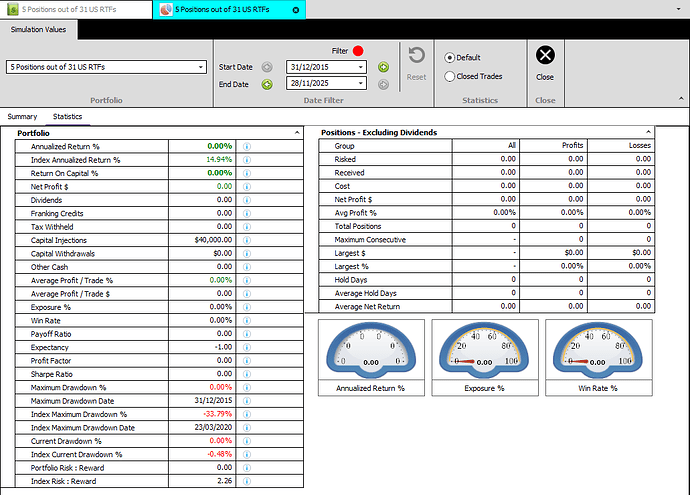
Task: Click info icon for Capital Injections row
Action: coord(246,240)
